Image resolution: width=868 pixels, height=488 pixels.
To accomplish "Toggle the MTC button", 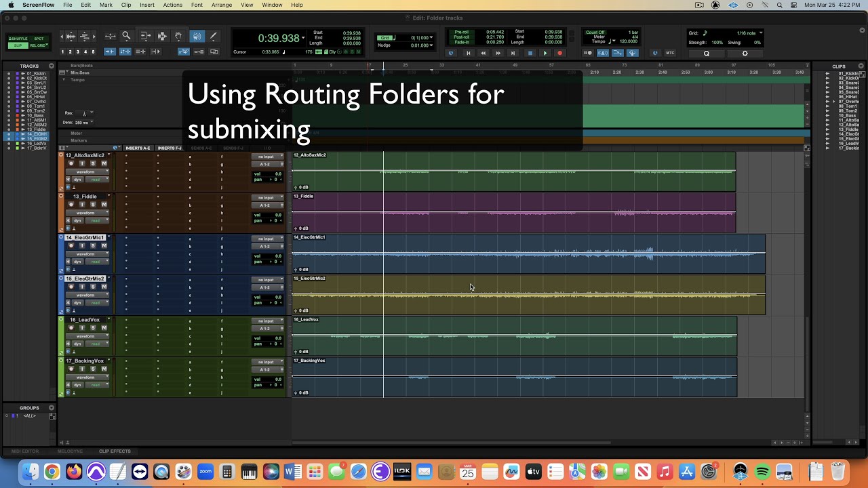I will point(670,53).
